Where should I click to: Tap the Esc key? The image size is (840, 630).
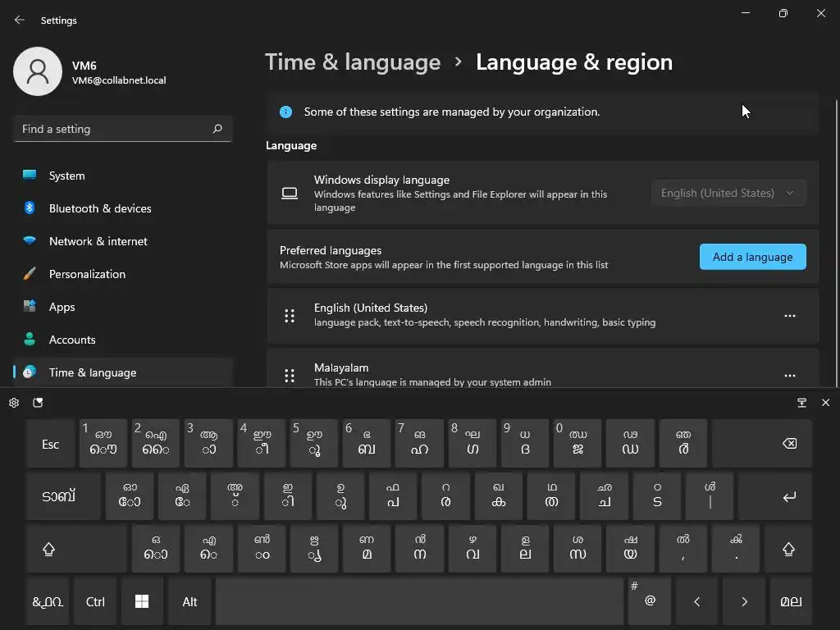(50, 444)
